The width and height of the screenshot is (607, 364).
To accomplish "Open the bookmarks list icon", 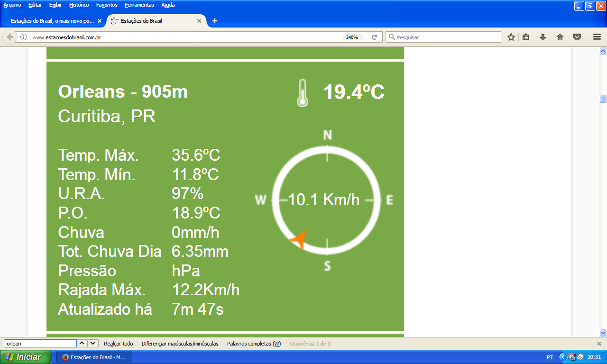I will pos(526,37).
